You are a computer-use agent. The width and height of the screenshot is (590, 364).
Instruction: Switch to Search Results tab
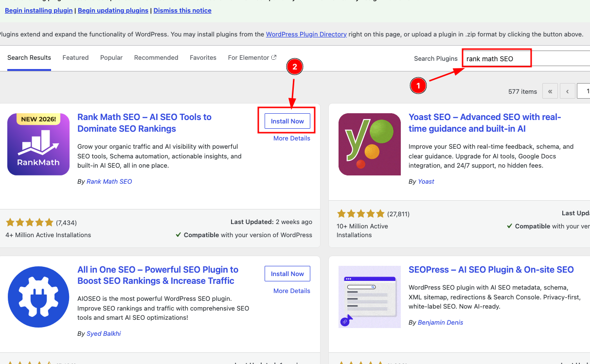(29, 57)
